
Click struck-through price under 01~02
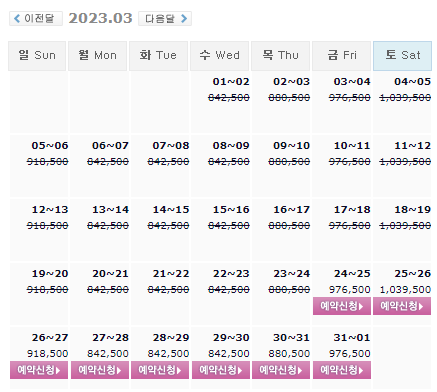coord(229,97)
